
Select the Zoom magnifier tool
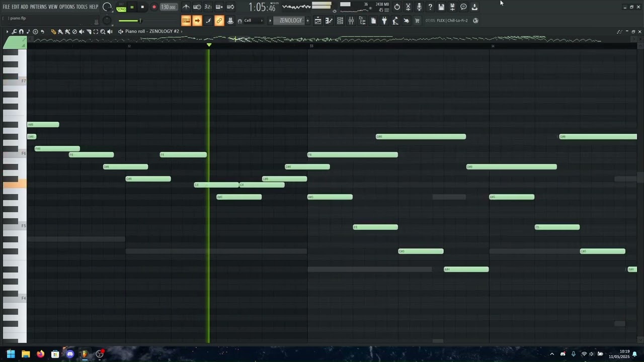click(103, 32)
